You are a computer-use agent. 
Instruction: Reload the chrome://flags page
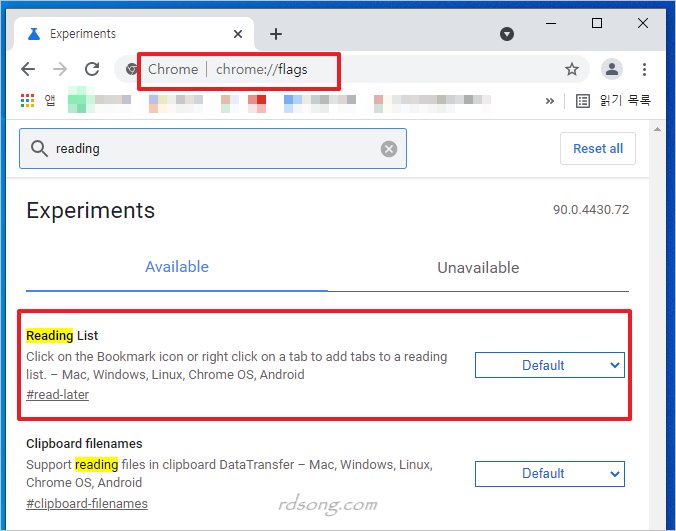[x=92, y=69]
